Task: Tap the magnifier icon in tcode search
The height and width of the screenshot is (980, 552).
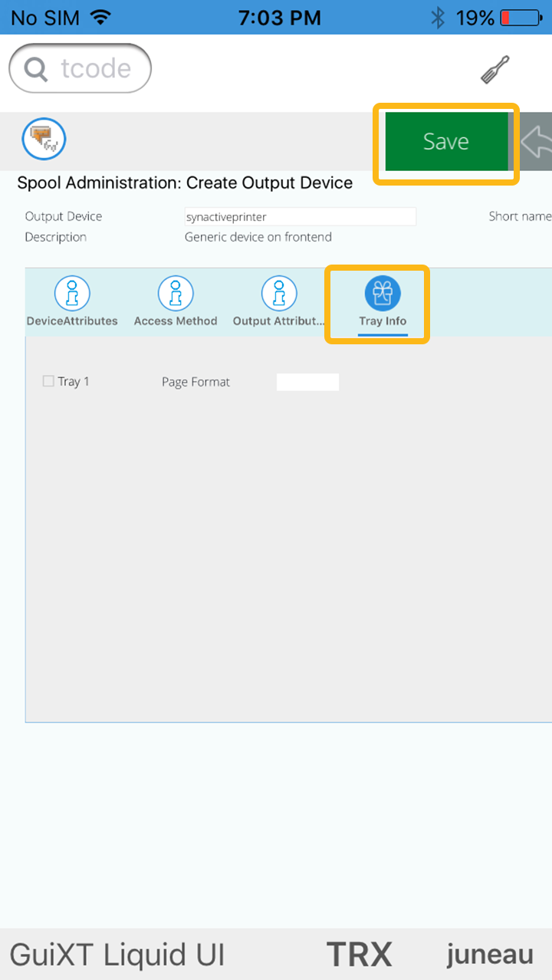Action: tap(36, 69)
